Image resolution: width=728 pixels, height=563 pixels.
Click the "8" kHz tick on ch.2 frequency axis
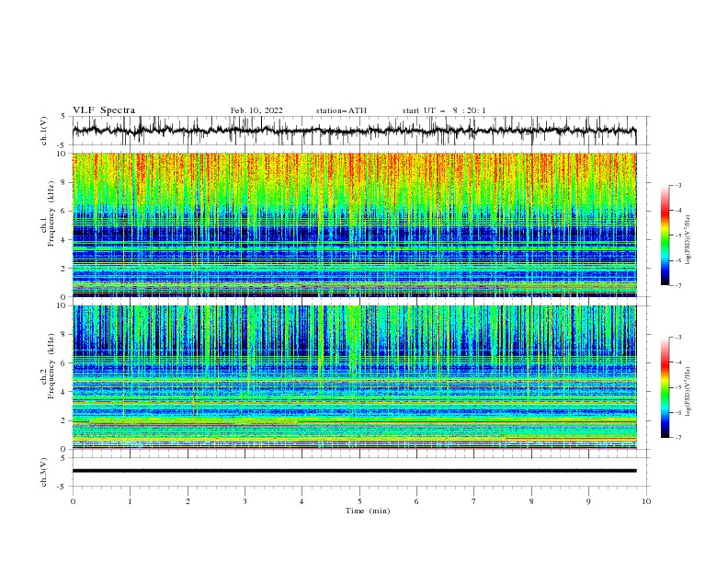(x=65, y=335)
